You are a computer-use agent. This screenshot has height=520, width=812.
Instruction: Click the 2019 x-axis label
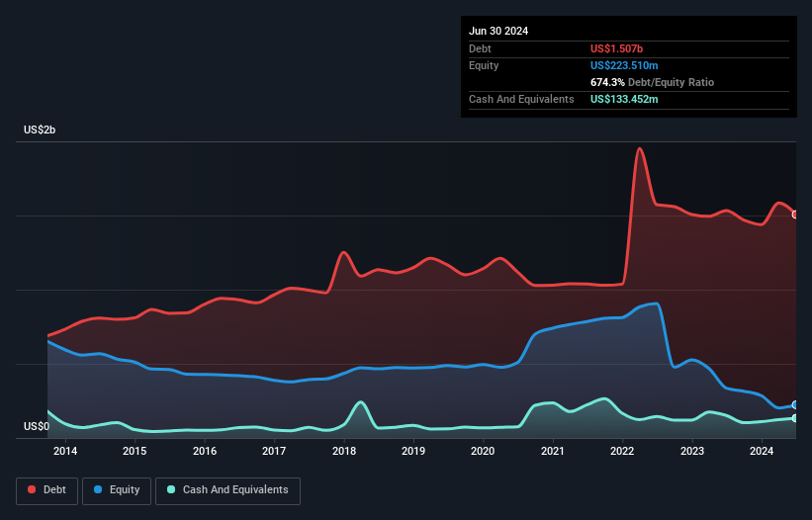click(413, 451)
